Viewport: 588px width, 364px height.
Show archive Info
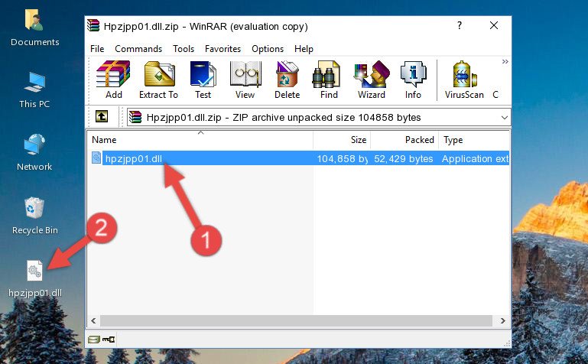[413, 80]
